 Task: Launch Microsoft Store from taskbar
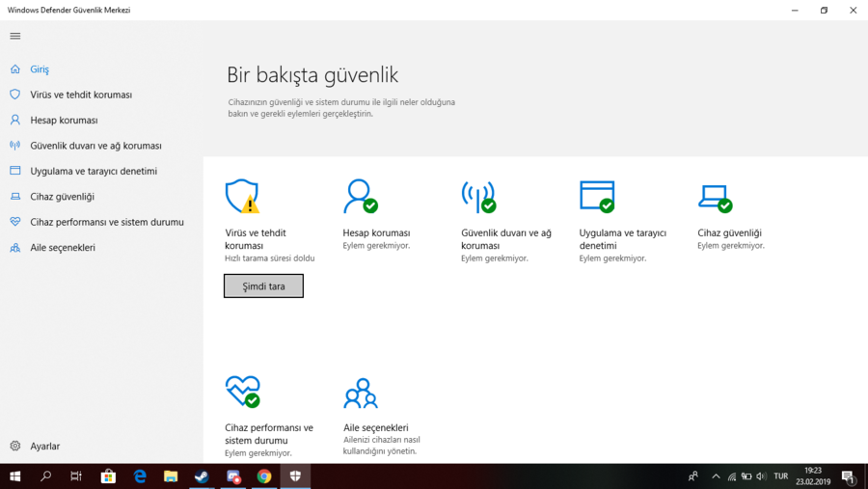pyautogui.click(x=108, y=476)
